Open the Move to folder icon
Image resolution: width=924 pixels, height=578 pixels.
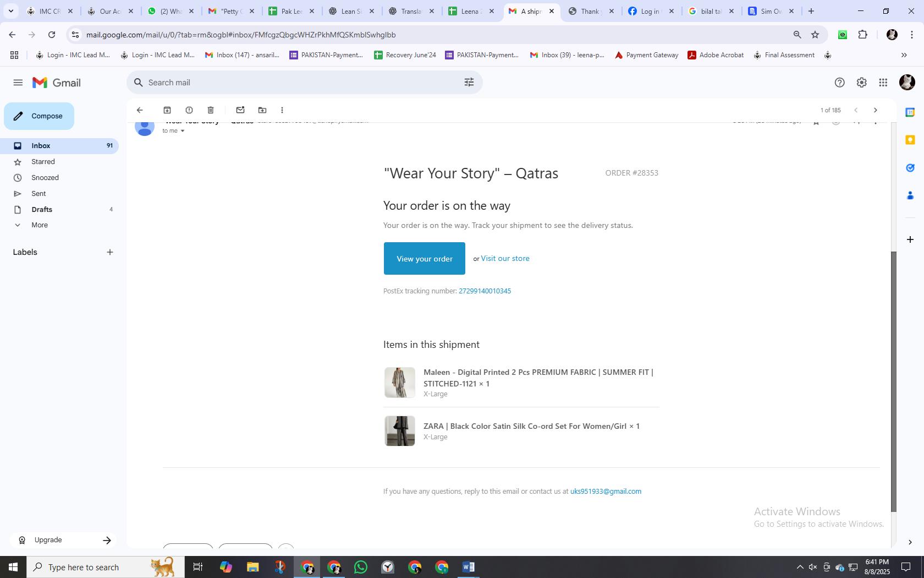click(262, 110)
